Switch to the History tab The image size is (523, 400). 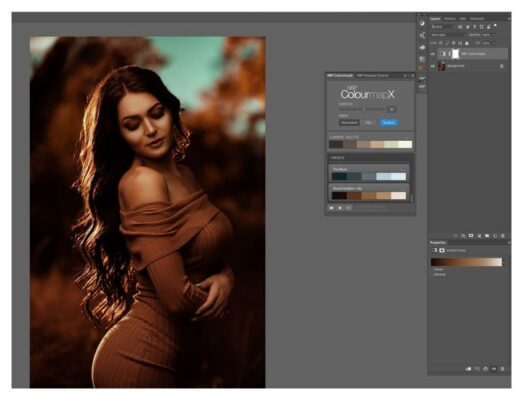[x=450, y=19]
